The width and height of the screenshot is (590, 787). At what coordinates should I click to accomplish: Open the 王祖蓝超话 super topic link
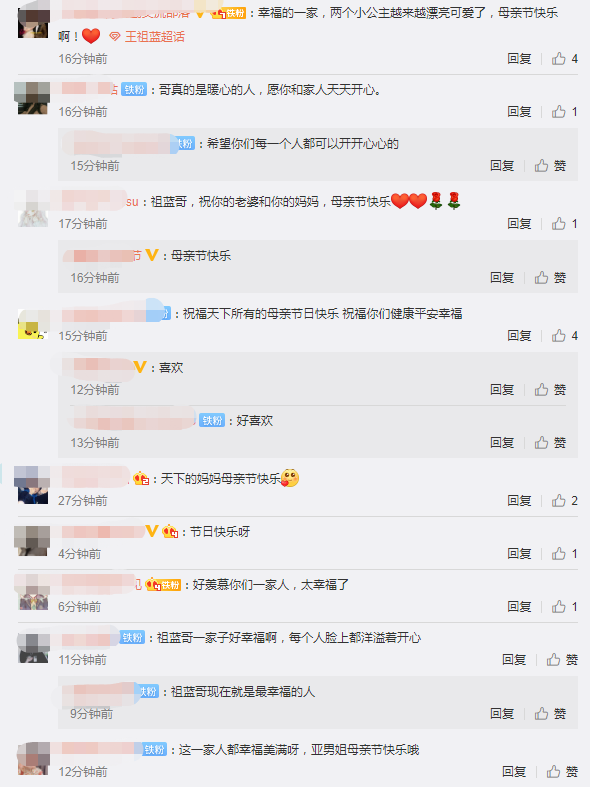pos(147,37)
